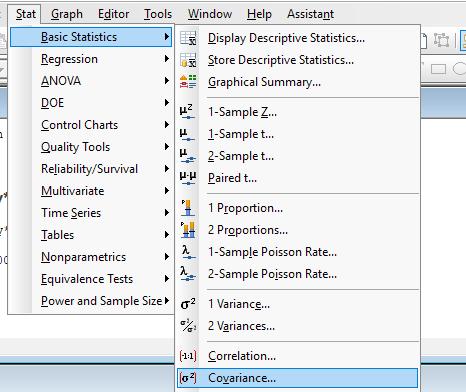Open the Help menu
Screen dimensions: 466x392
259,14
